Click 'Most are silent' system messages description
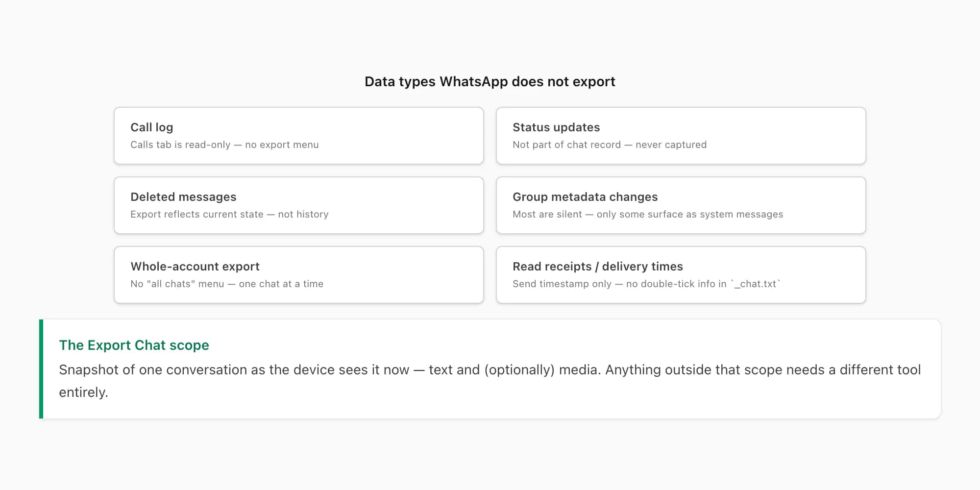This screenshot has width=980, height=490. coord(648,214)
